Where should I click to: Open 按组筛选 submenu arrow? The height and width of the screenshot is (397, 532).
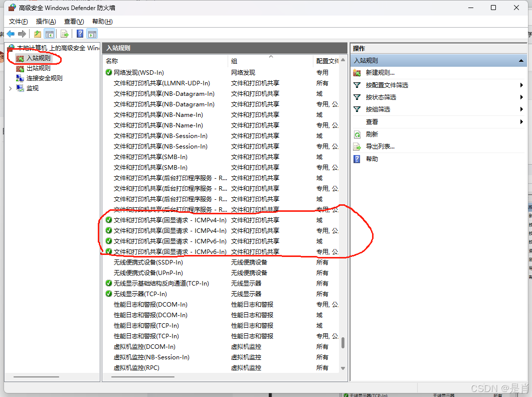(521, 109)
